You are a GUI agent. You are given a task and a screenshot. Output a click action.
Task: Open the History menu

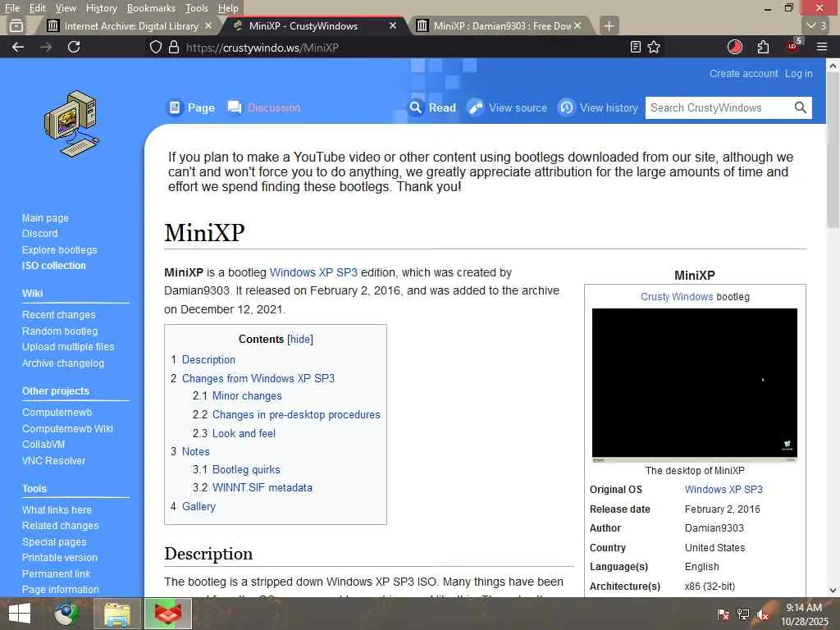coord(101,8)
